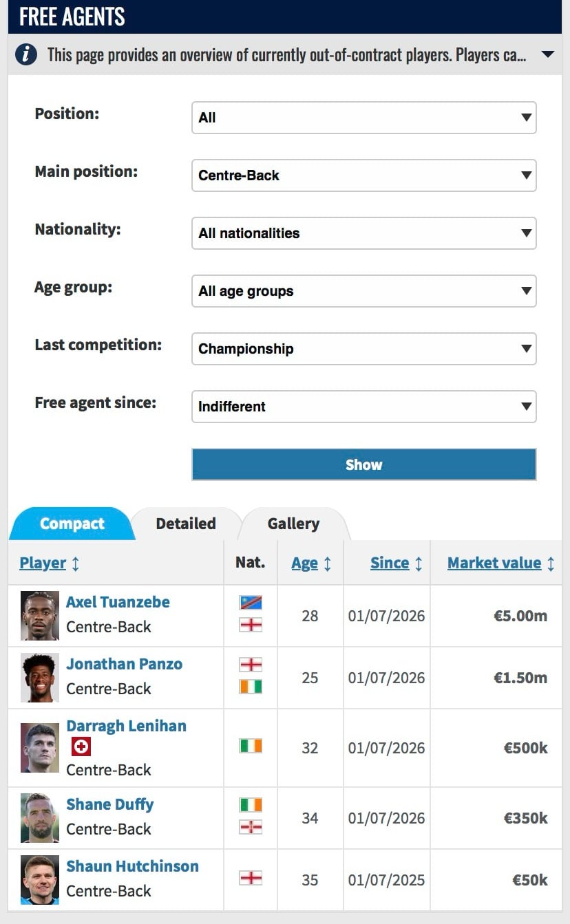Image resolution: width=570 pixels, height=924 pixels.
Task: Expand the page description with the arrow
Action: coord(548,54)
